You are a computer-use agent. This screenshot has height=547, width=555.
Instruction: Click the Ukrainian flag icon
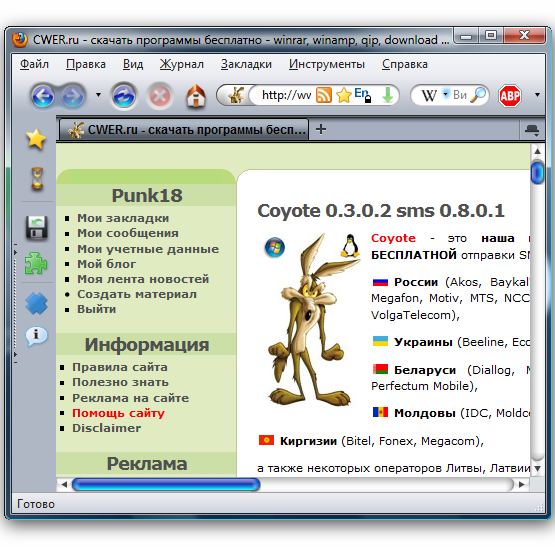tap(380, 341)
